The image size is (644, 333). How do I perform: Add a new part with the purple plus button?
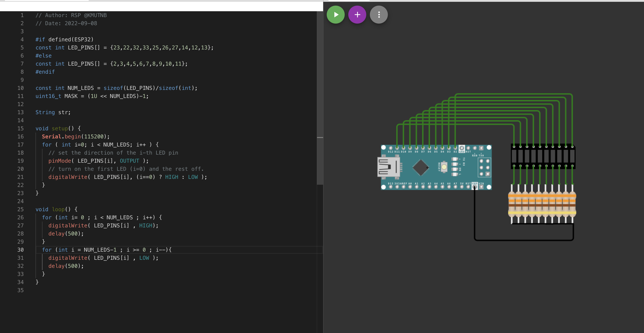tap(357, 15)
